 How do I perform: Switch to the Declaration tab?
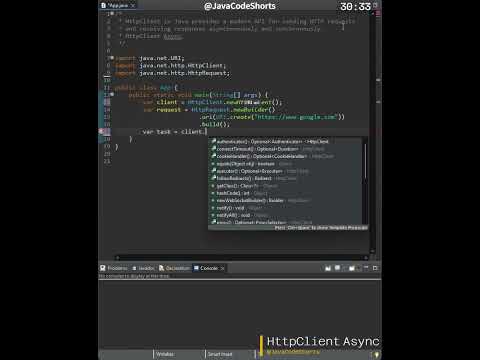(175, 268)
